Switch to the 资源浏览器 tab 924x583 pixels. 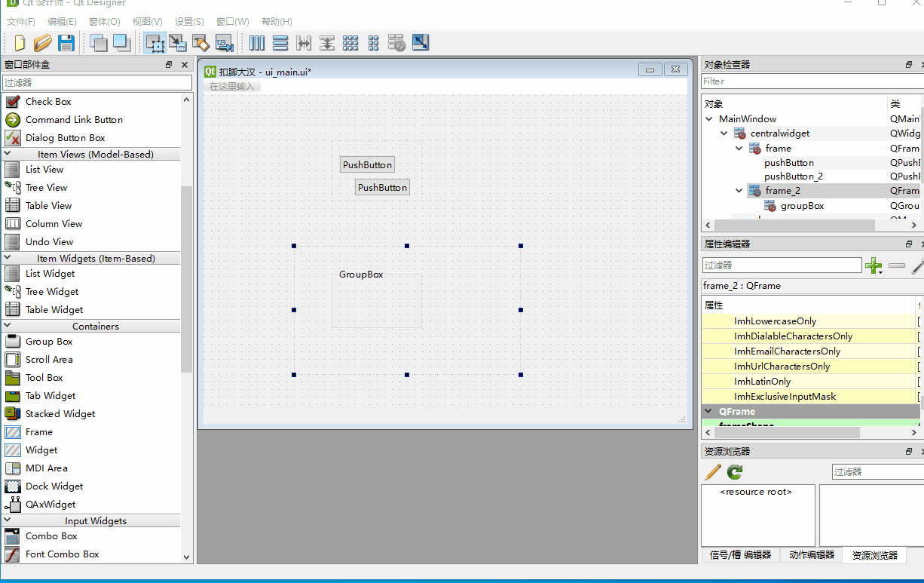[874, 555]
